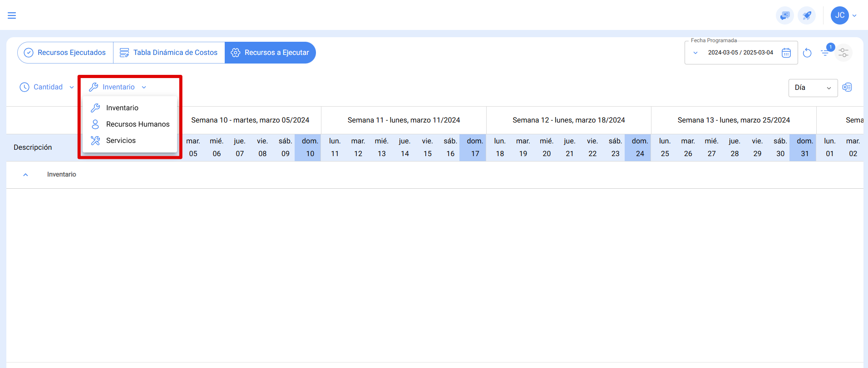Screen dimensions: 868x368
Task: Select the lun. 11 day column
Action: click(335, 147)
